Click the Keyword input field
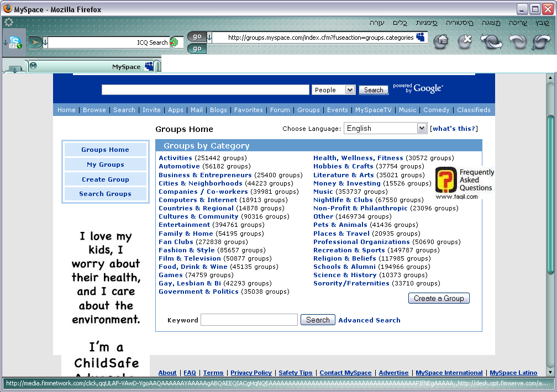This screenshot has height=392, width=557. (249, 320)
